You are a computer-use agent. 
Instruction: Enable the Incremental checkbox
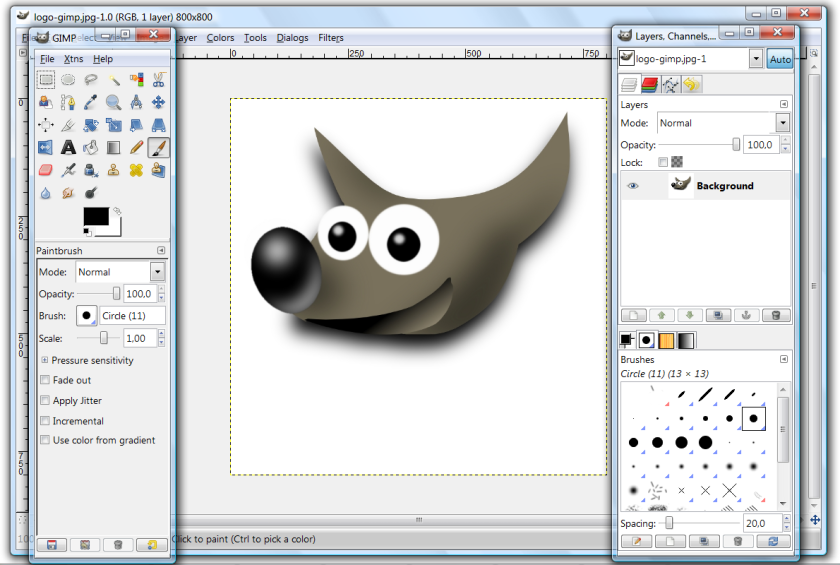(46, 421)
